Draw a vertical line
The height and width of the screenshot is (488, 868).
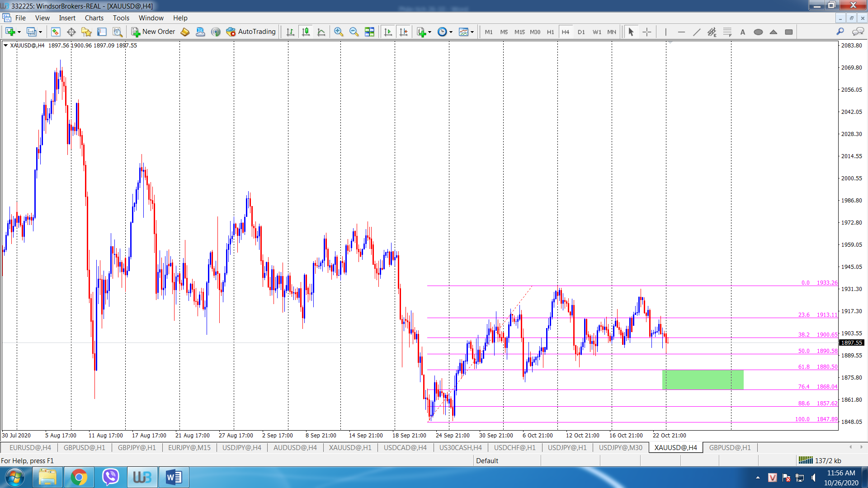[666, 32]
